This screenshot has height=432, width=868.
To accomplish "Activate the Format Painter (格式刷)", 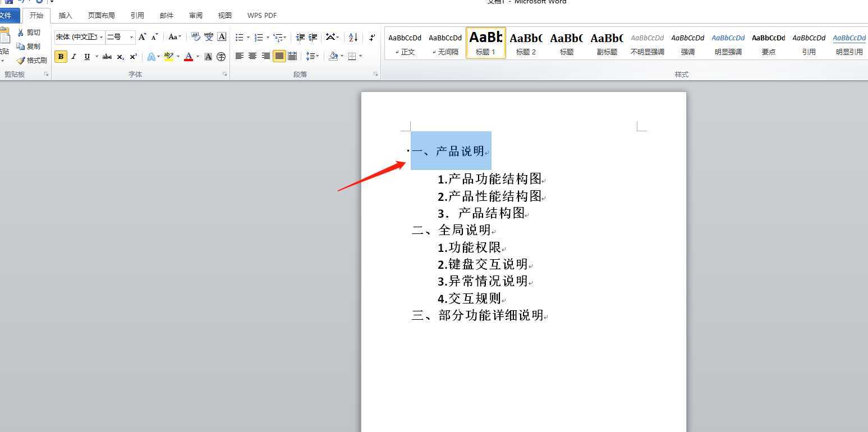I will (32, 60).
